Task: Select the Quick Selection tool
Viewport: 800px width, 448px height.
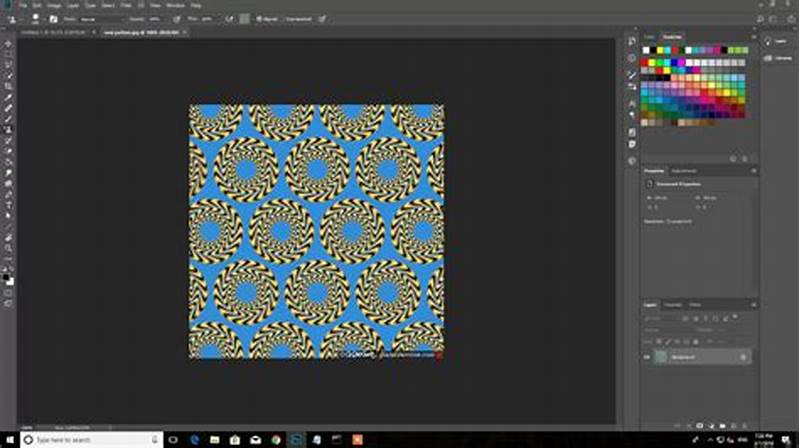Action: 8,76
